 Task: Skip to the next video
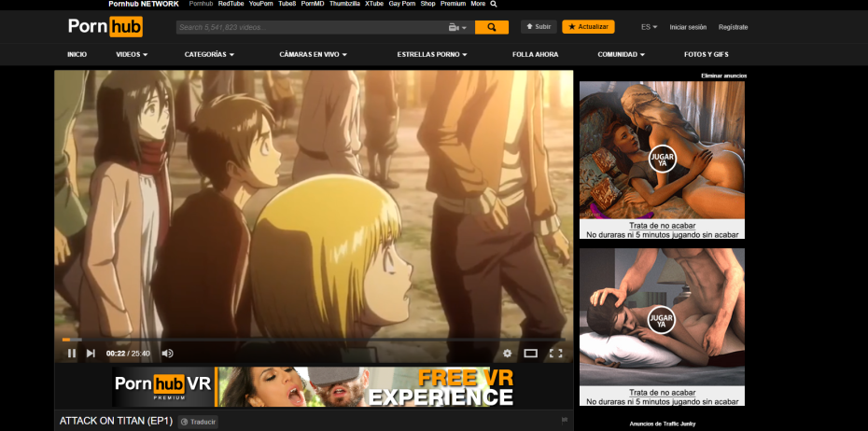coord(91,354)
